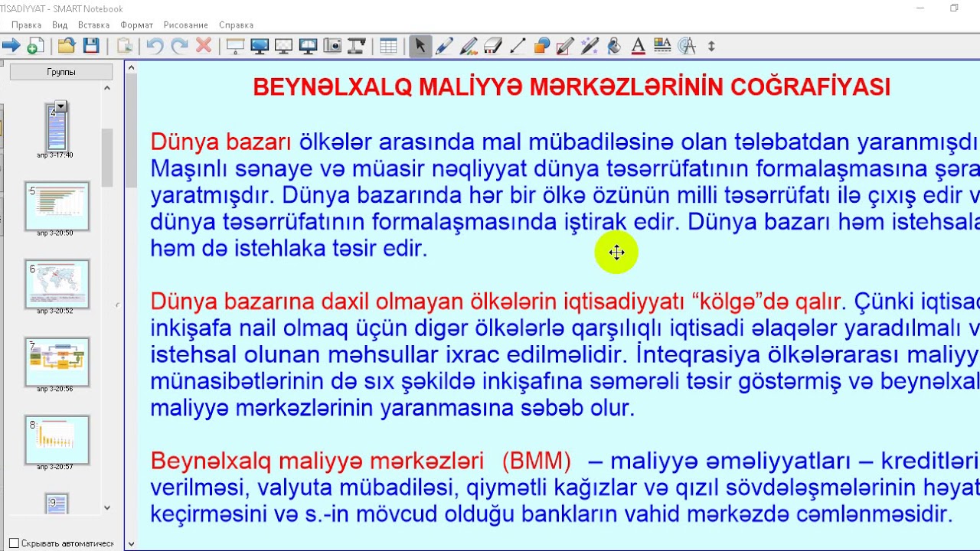The image size is (980, 551).
Task: Select the Creative Pen tool
Action: [469, 46]
